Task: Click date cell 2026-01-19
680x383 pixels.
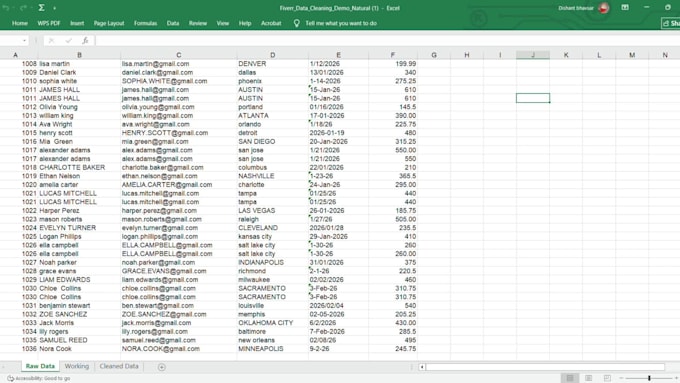Action: 338,133
